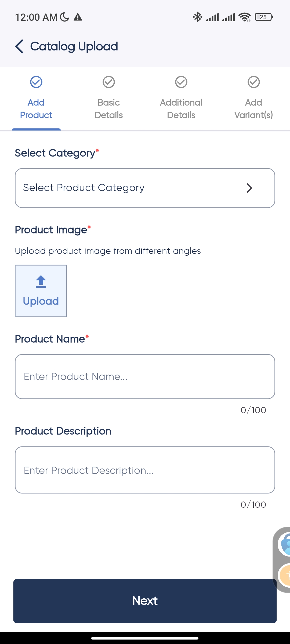Tap the back arrow next to Catalog Upload
Viewport: 290px width, 644px height.
tap(19, 46)
